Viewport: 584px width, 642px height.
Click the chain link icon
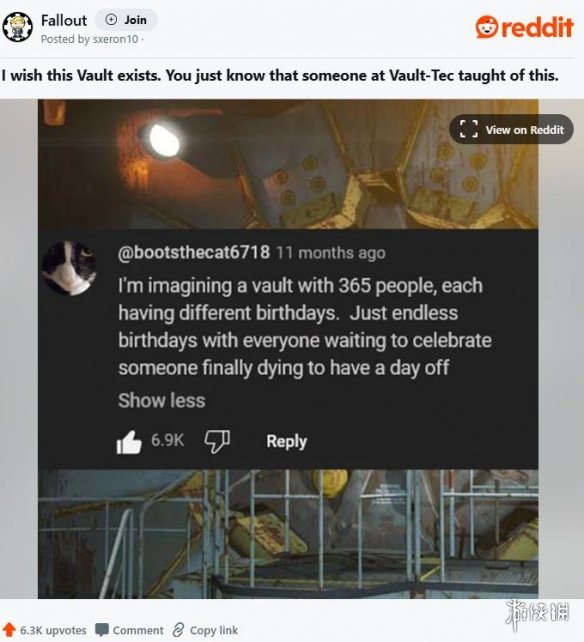(178, 630)
